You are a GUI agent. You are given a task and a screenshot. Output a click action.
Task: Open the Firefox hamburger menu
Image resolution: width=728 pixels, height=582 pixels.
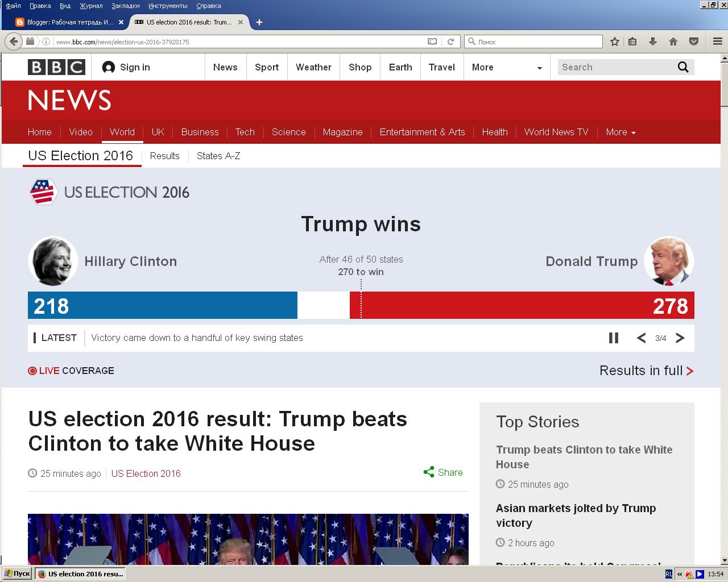click(718, 41)
